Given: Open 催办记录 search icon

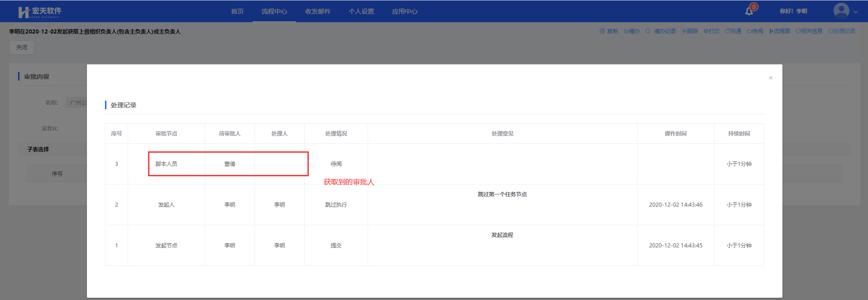Looking at the screenshot, I should pyautogui.click(x=648, y=31).
